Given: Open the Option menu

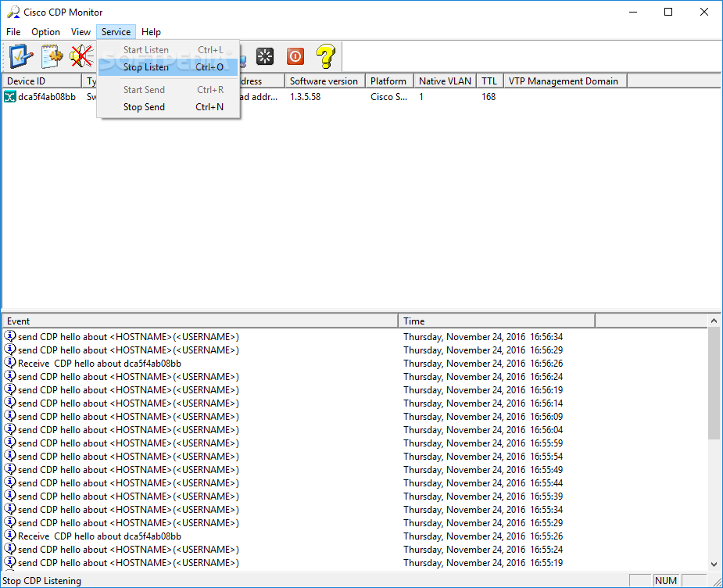Looking at the screenshot, I should coord(45,32).
